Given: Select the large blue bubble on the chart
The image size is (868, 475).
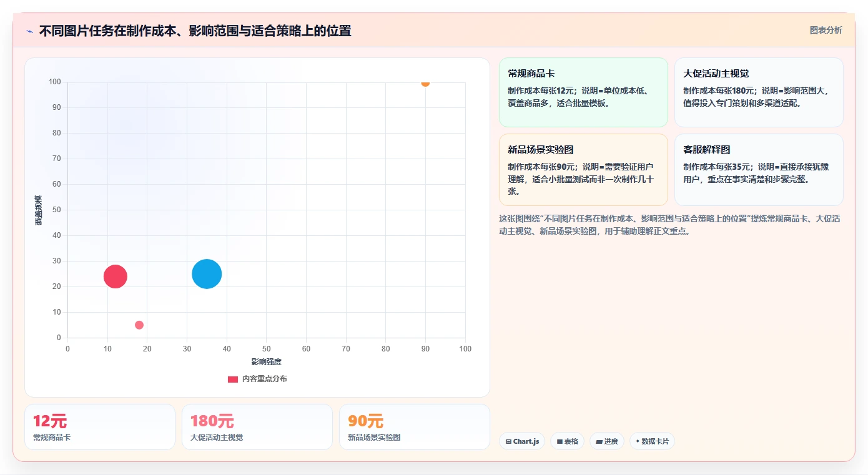Looking at the screenshot, I should tap(207, 274).
